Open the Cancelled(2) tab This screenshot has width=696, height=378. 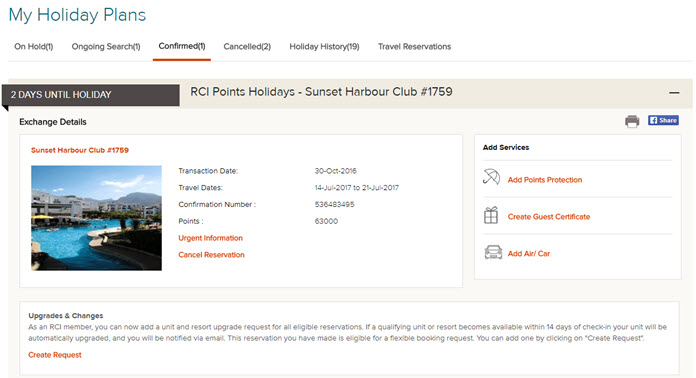(247, 47)
